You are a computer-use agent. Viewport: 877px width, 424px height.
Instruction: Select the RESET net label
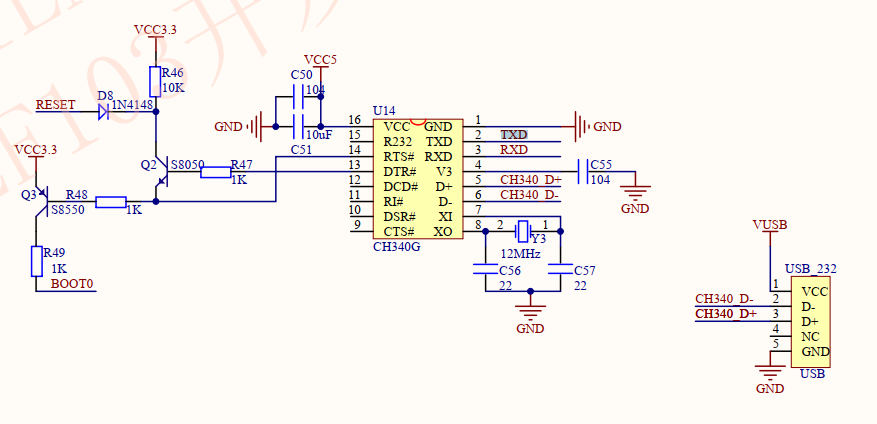point(55,105)
